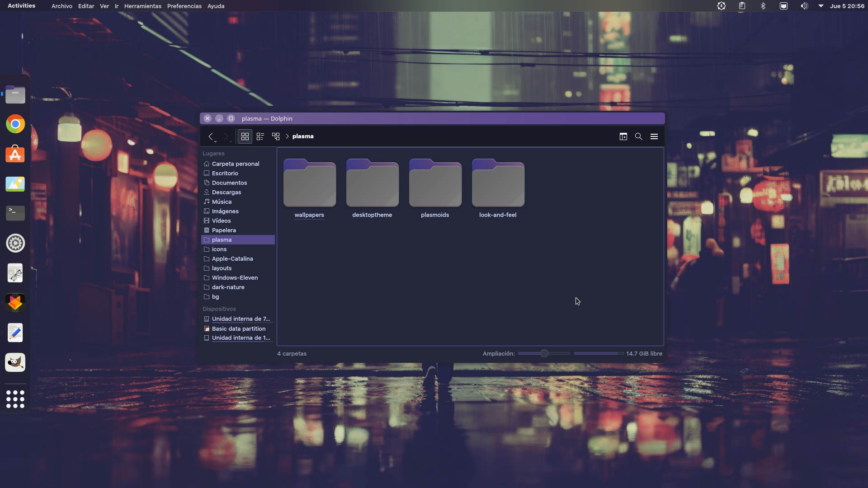Viewport: 868px width, 488px height.
Task: Select the look-and-feel folder
Action: click(498, 188)
